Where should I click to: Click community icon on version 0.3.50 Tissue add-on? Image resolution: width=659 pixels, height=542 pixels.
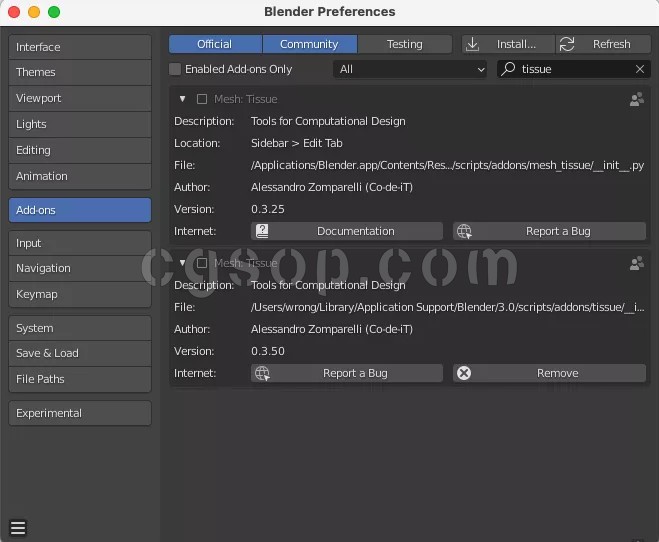pos(637,263)
